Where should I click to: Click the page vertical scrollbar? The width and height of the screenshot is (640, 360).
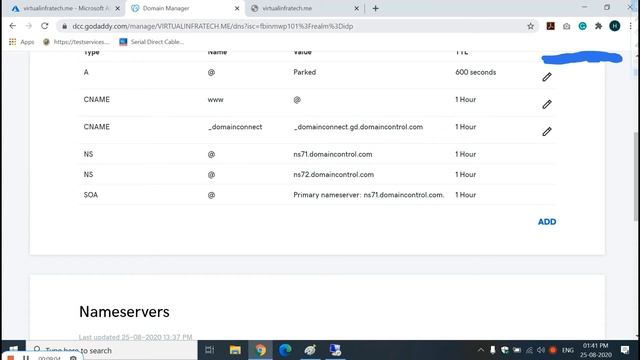tap(635, 176)
